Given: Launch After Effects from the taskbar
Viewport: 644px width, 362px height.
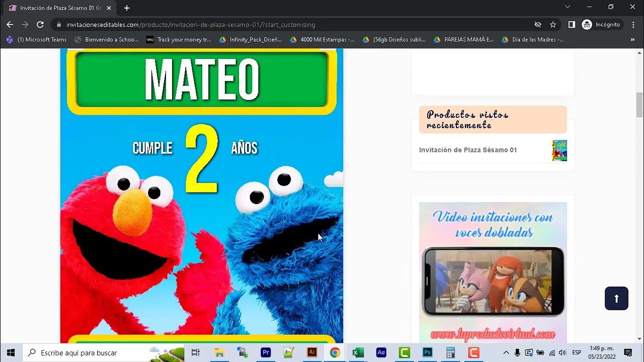Looking at the screenshot, I should tap(381, 352).
